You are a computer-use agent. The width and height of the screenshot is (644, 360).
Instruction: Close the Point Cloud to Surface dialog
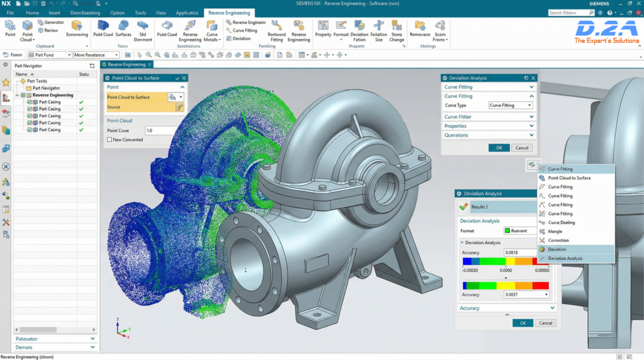[184, 77]
